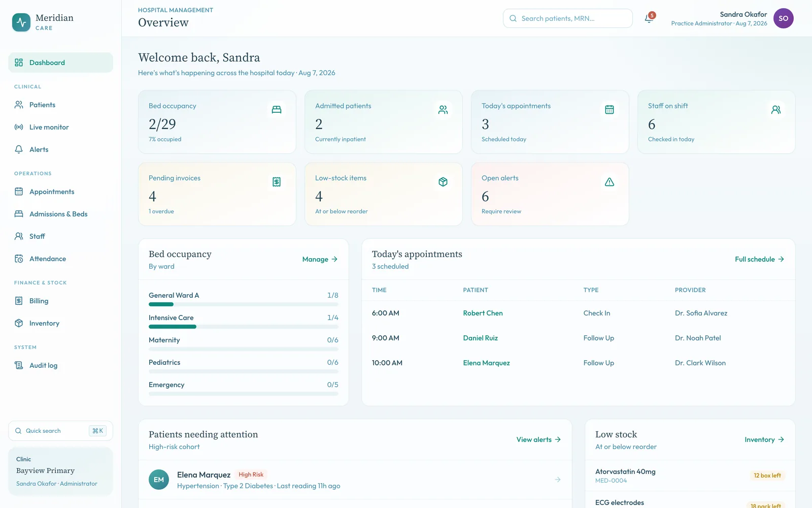Open Attendance page
This screenshot has width=812, height=508.
pos(60,259)
